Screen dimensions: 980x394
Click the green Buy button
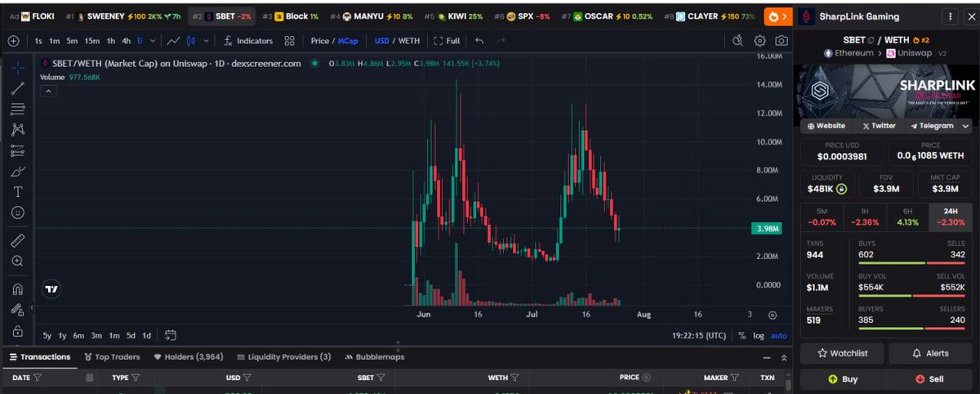tap(841, 379)
